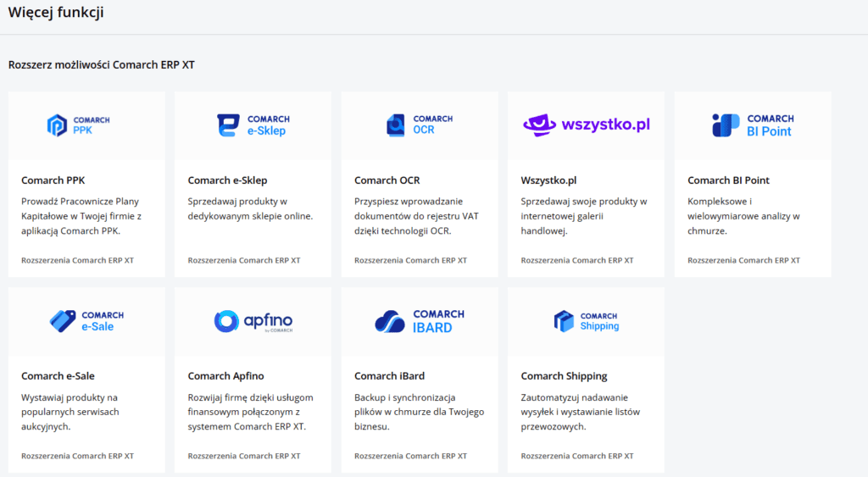This screenshot has width=868, height=477.
Task: Click 'Rozszerzenia Comarch ERP XT' under Comarch Apfino
Action: point(244,456)
